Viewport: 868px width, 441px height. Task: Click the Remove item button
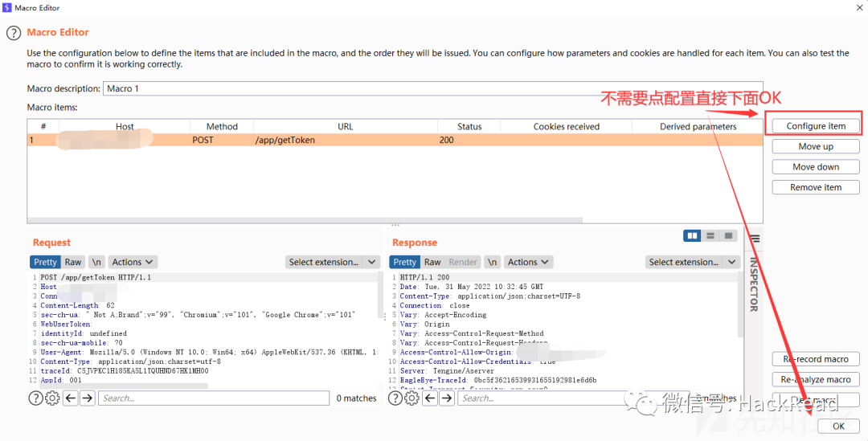(816, 188)
